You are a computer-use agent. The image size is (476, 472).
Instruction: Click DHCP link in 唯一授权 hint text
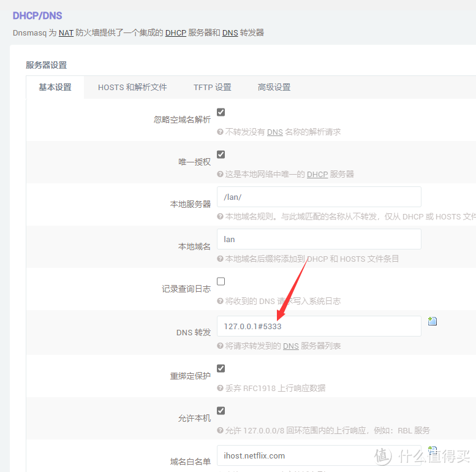pos(317,174)
